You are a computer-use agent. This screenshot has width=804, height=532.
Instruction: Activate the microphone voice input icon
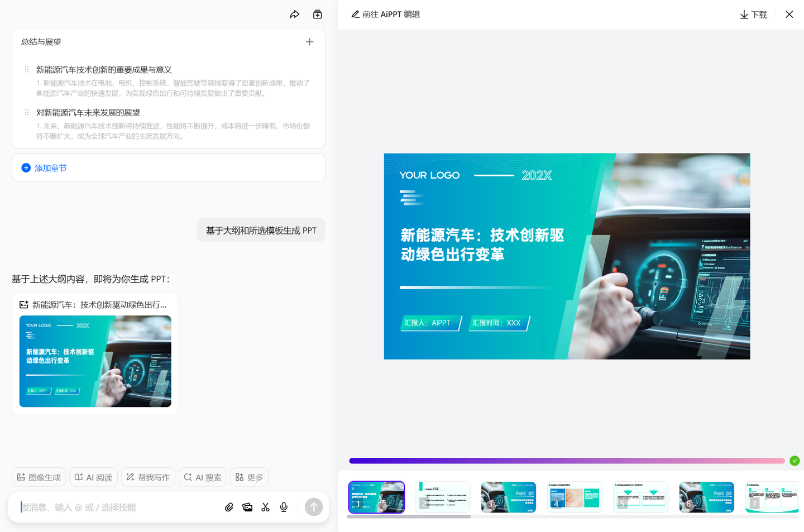(283, 507)
